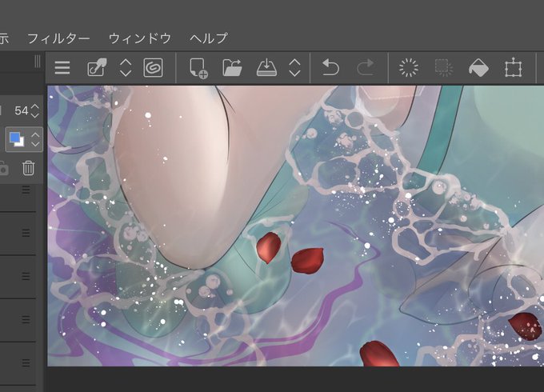The height and width of the screenshot is (392, 544).
Task: Undo the last action
Action: pos(330,68)
